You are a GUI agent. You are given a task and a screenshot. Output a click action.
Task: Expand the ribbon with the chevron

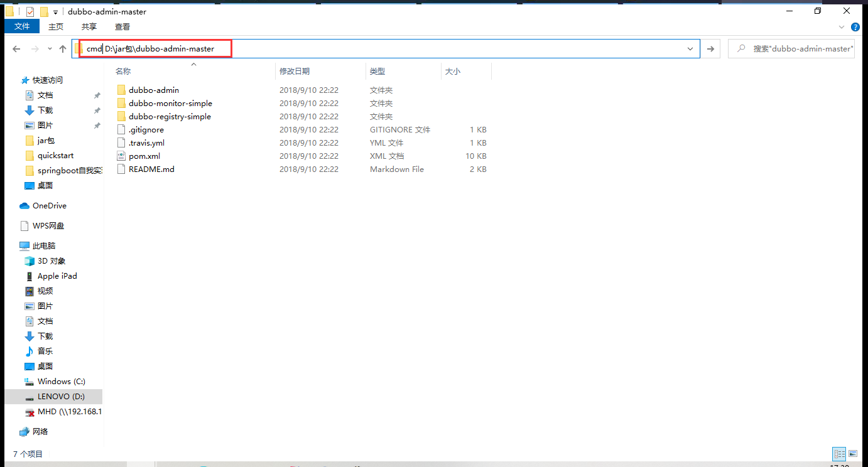843,27
